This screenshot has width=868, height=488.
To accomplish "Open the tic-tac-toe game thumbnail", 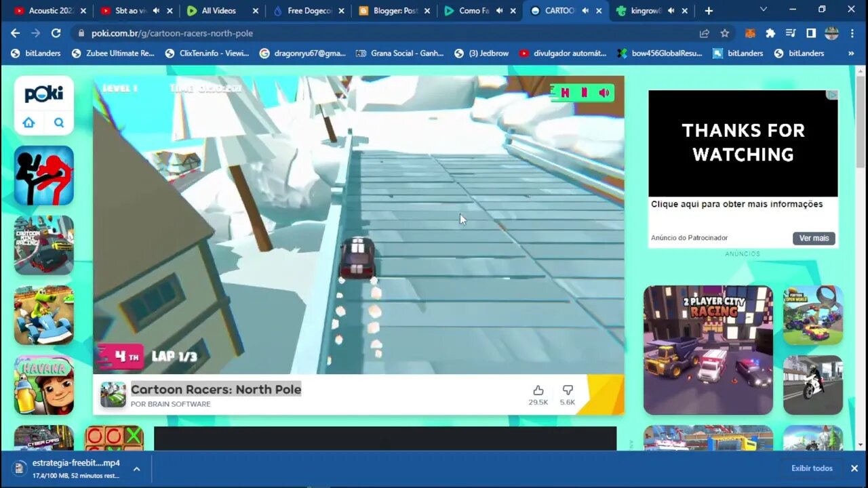I will click(x=114, y=438).
